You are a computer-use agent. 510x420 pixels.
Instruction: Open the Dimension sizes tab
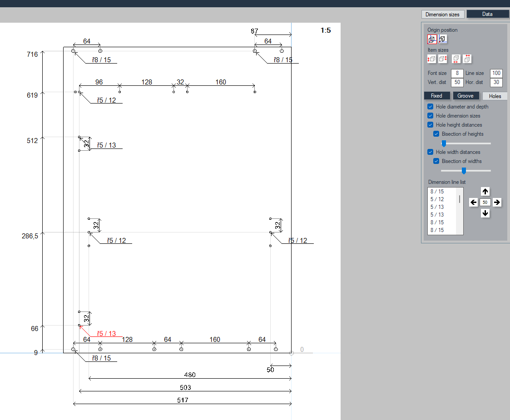[x=443, y=15]
